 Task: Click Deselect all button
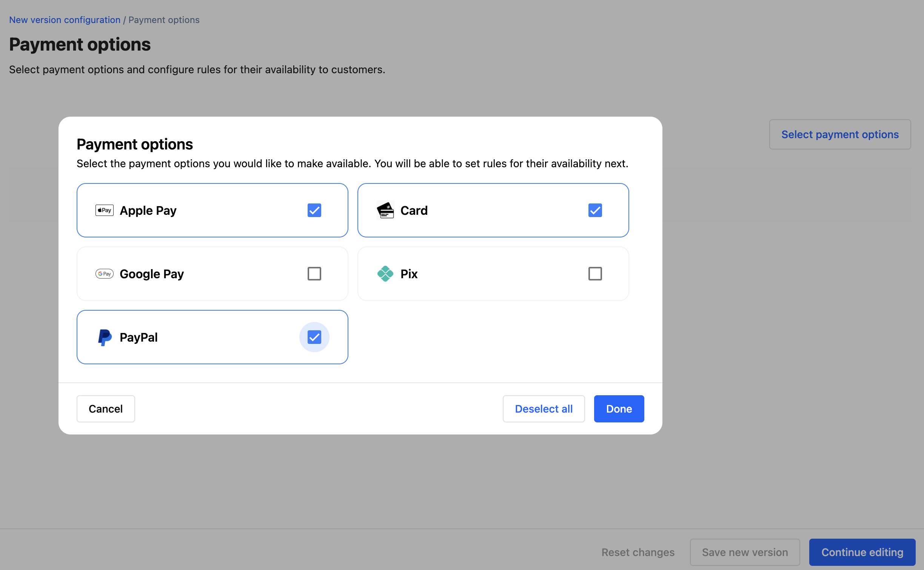click(x=544, y=409)
